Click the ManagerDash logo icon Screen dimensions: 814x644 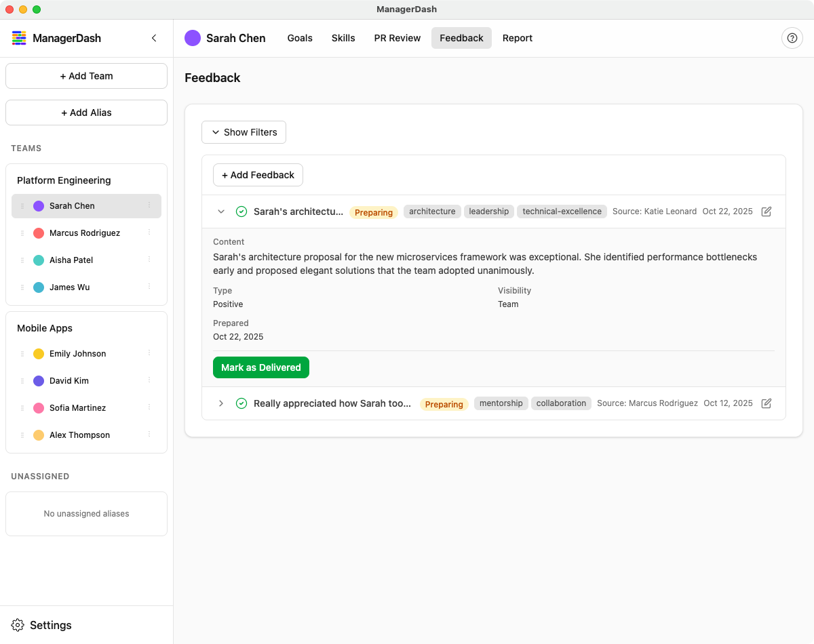pyautogui.click(x=18, y=38)
